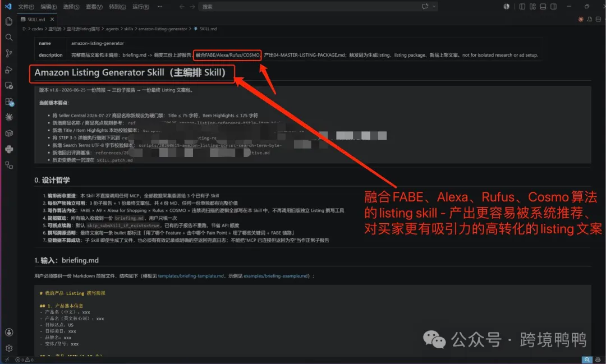Open the bottom diagram icon in the activity bar

tap(9, 165)
